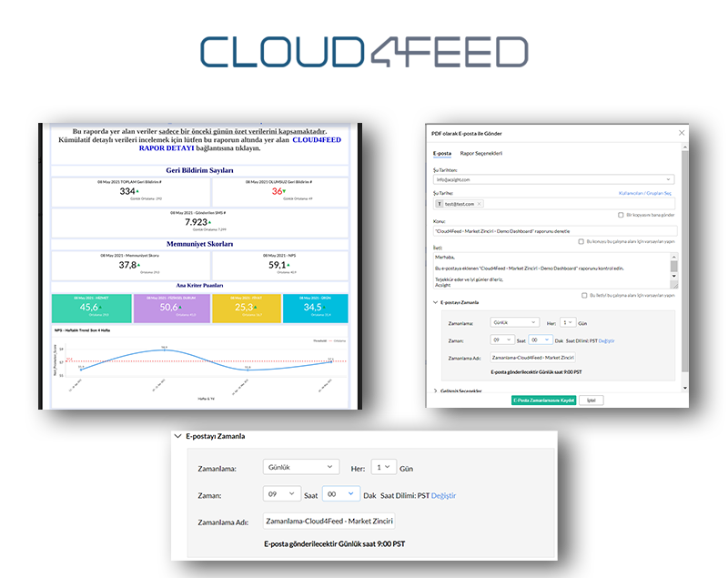Click the recipient field containing test@test.com
Image resolution: width=728 pixels, height=578 pixels.
(x=553, y=204)
